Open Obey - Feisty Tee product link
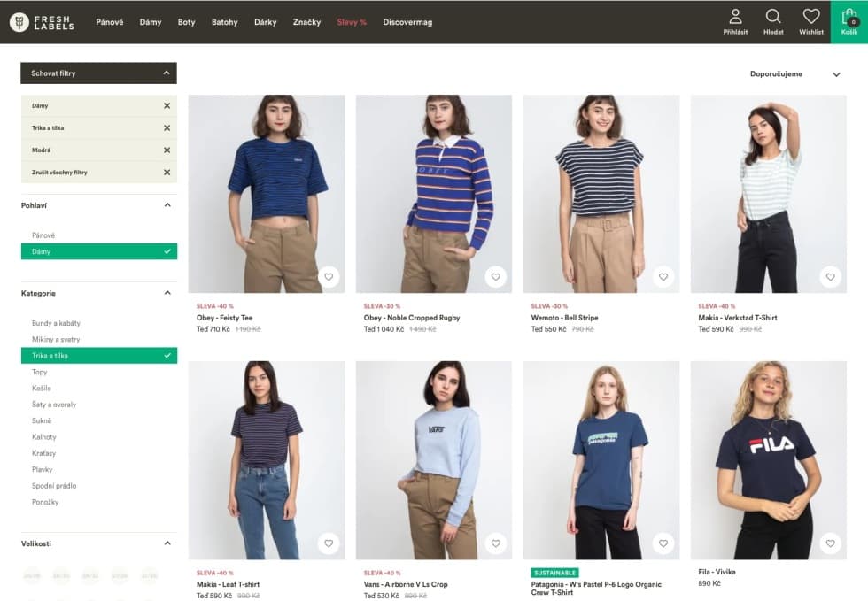Viewport: 868px width, 601px height. coord(224,318)
